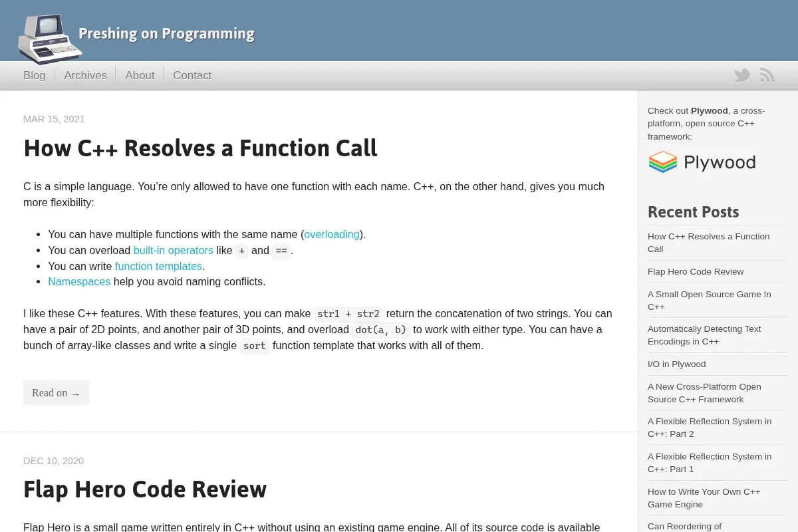Open 'Flap Hero Code Review' main post title
Viewport: 798px width, 532px height.
pos(145,489)
